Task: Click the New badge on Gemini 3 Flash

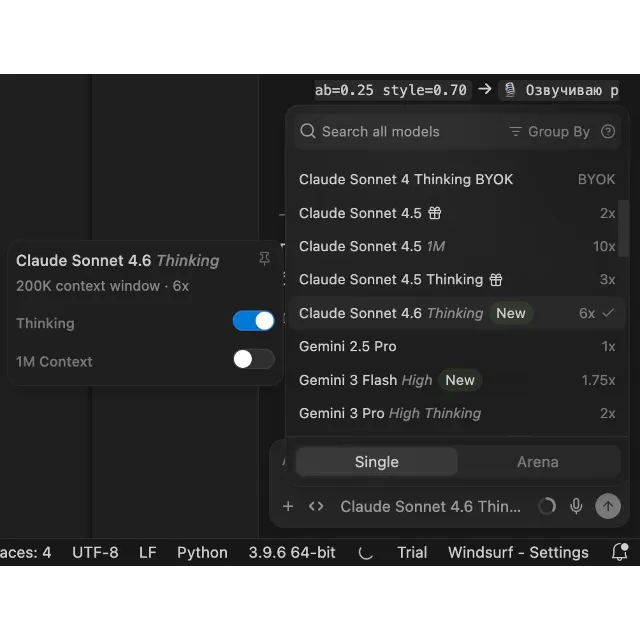Action: tap(460, 380)
